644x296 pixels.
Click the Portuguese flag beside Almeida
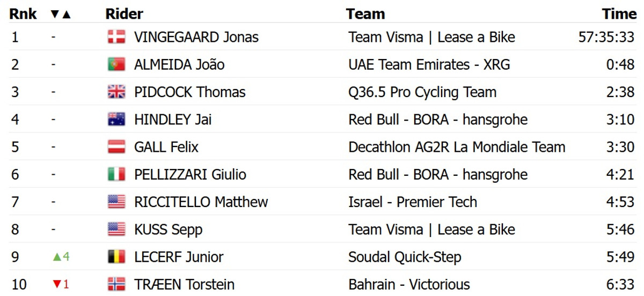[x=116, y=65]
